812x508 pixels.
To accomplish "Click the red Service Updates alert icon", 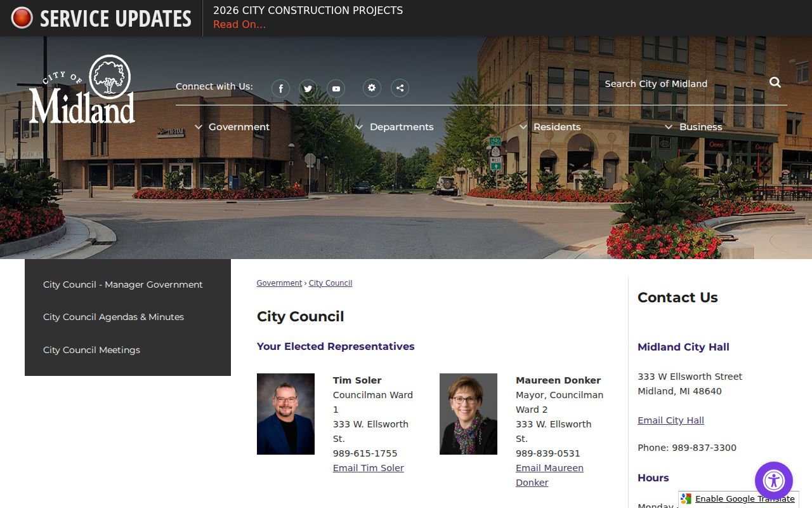I will point(22,18).
